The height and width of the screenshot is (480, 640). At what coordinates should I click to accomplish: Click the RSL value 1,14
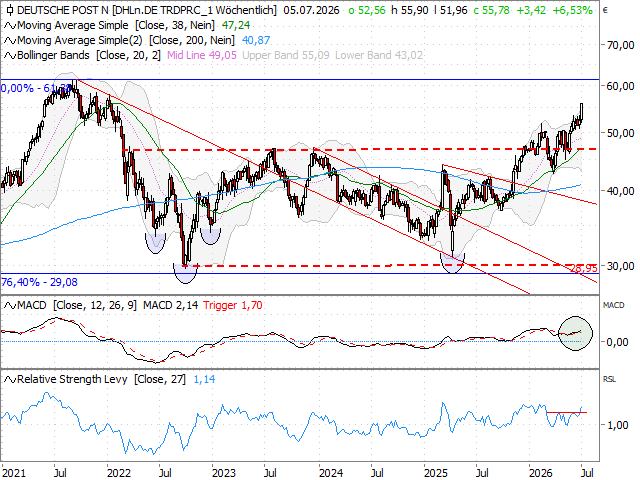tap(204, 379)
